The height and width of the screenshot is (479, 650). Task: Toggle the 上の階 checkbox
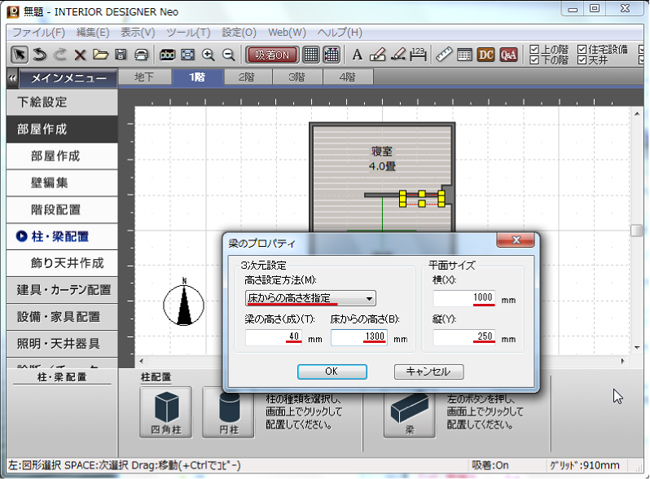(x=534, y=48)
